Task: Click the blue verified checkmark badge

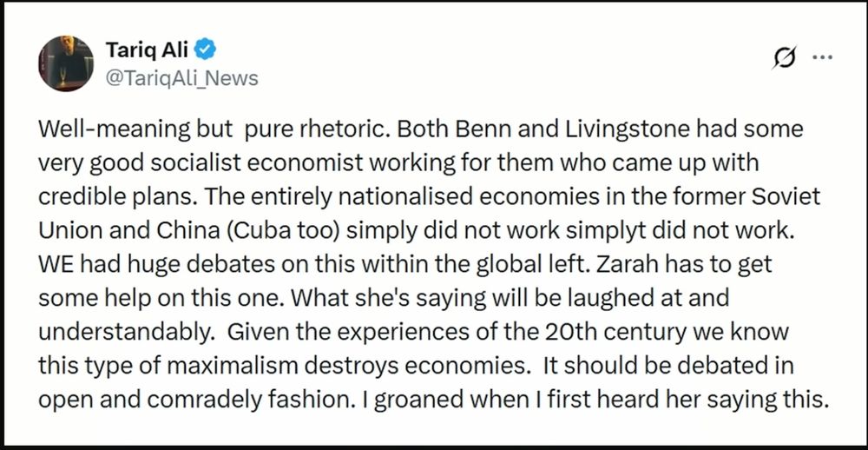Action: [x=206, y=50]
